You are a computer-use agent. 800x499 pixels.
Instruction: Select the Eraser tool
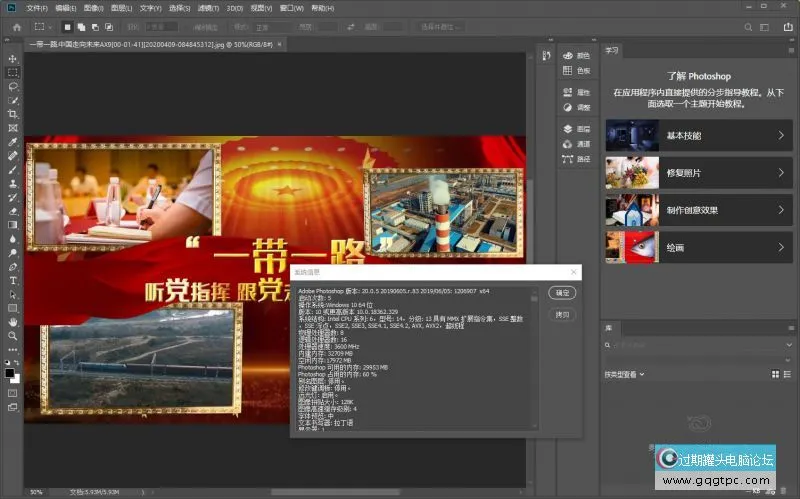tap(13, 211)
